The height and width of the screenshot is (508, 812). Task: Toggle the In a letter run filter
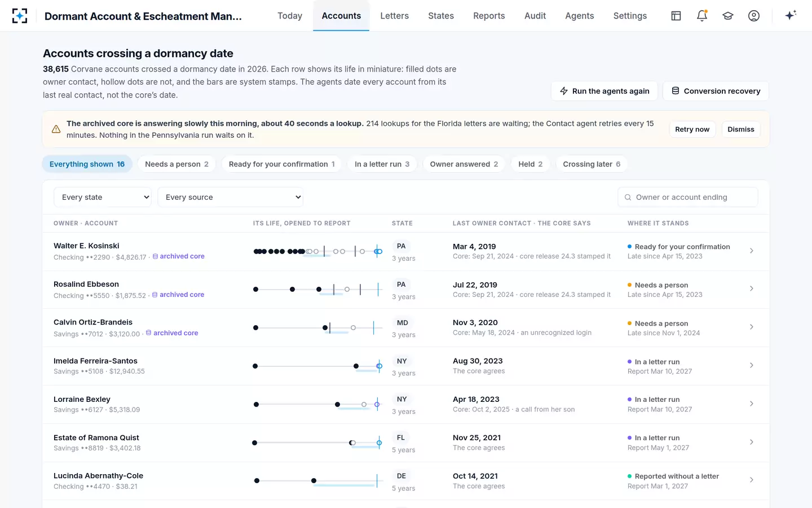pos(382,164)
